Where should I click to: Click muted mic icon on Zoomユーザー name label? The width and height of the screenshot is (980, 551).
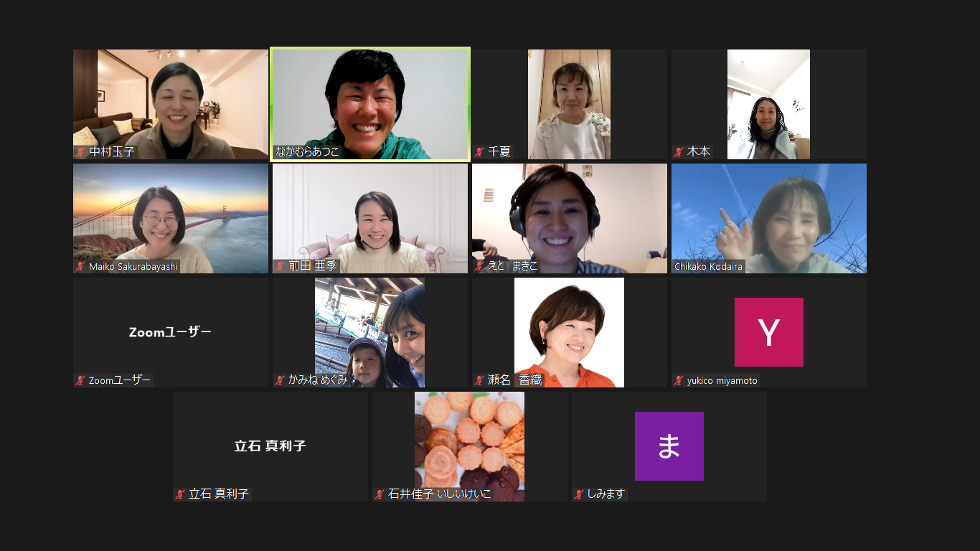click(x=80, y=380)
